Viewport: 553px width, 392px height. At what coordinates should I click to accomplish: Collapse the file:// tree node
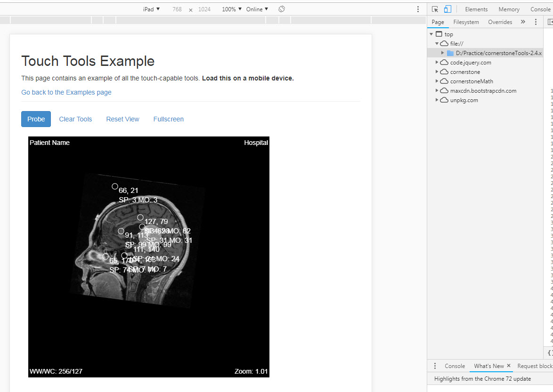(x=437, y=43)
